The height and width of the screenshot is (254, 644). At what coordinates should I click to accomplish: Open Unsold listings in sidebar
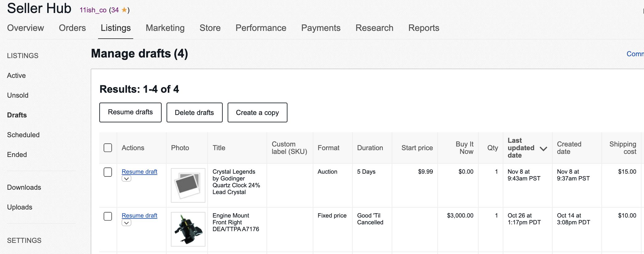(18, 95)
